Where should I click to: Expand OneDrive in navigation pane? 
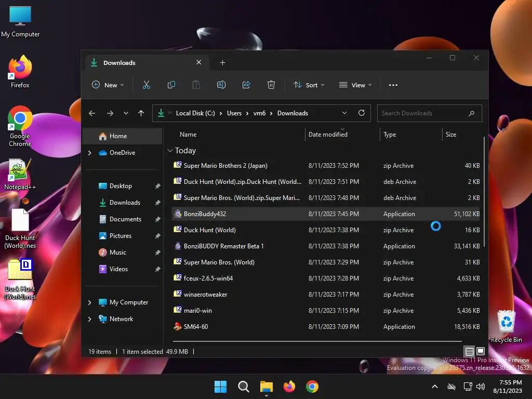[x=89, y=153]
